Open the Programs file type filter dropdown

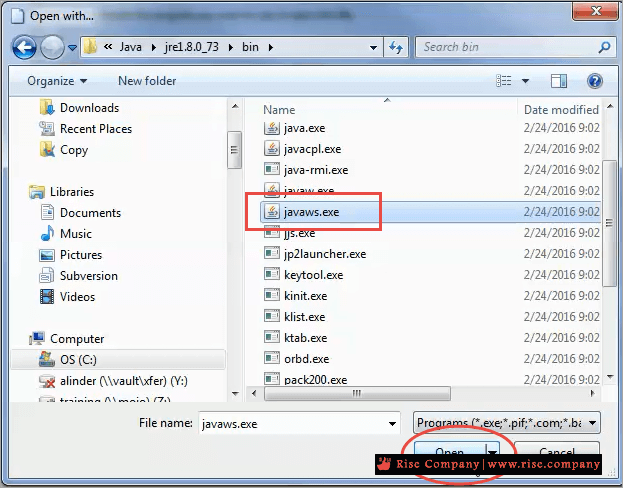pos(507,423)
